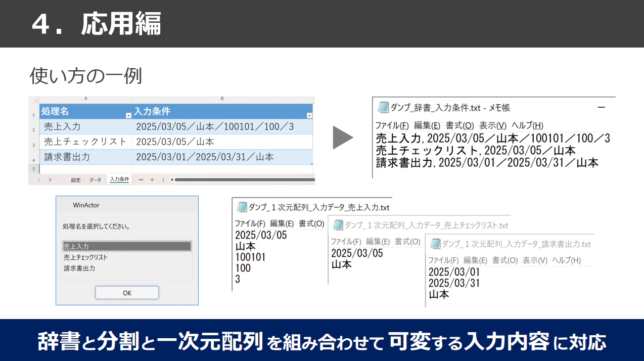The image size is (644, 361).
Task: Click line 2025/03/31 in 請求書出力.txt notepad
Action: (454, 283)
